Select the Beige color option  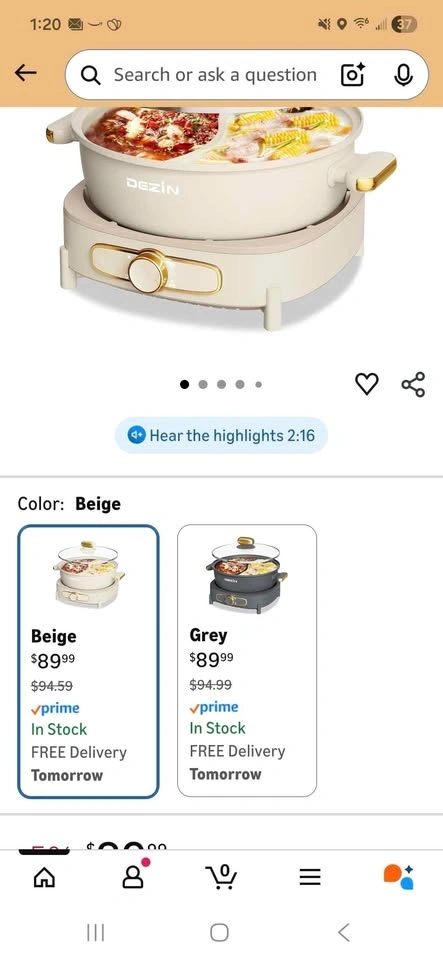click(88, 661)
